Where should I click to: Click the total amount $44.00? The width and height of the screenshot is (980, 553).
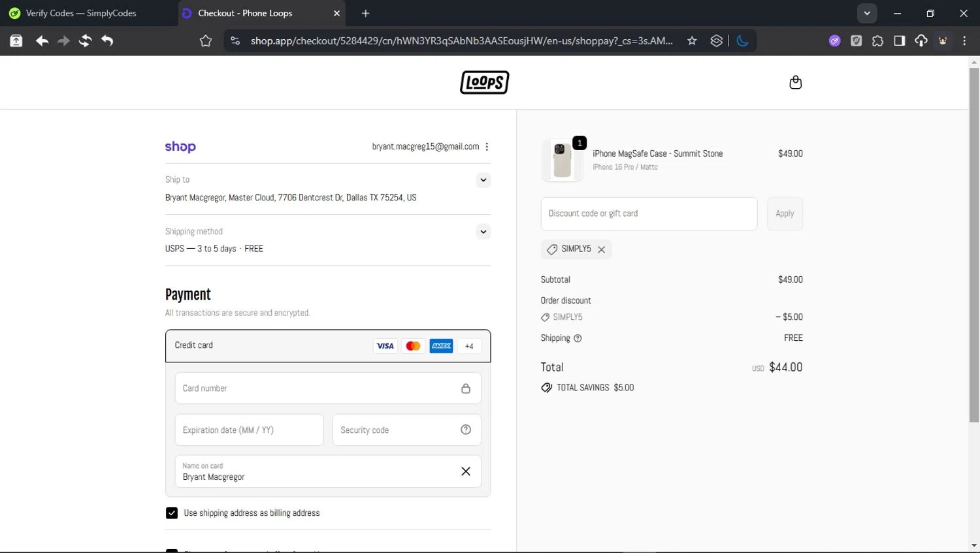(x=785, y=368)
